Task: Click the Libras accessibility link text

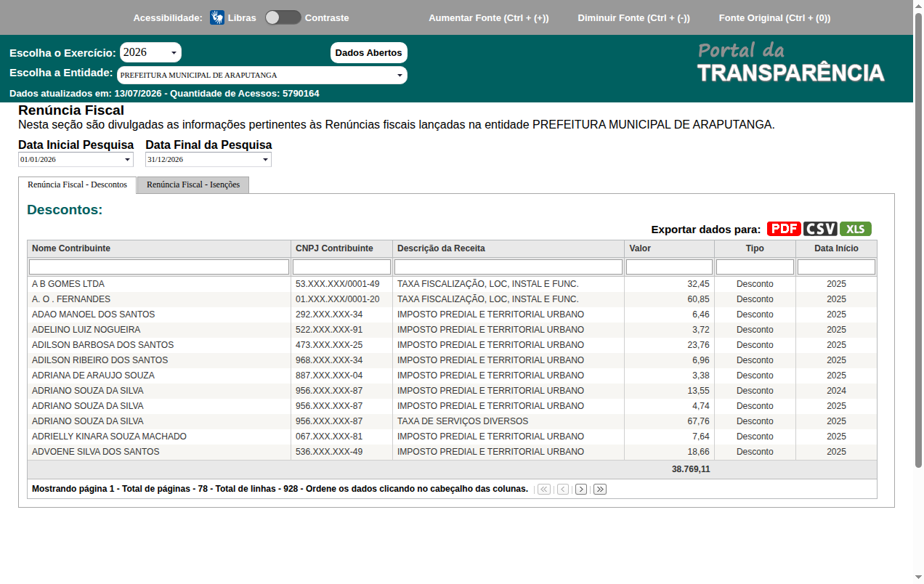Action: click(242, 17)
